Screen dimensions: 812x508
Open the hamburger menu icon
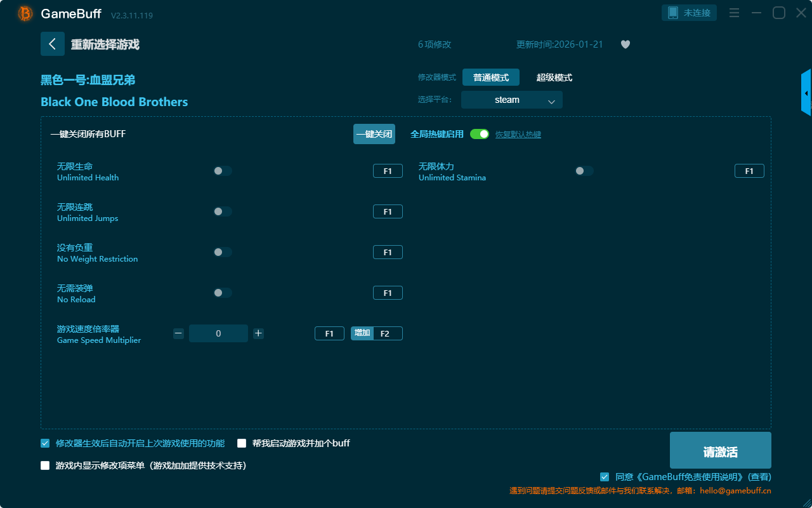(734, 13)
